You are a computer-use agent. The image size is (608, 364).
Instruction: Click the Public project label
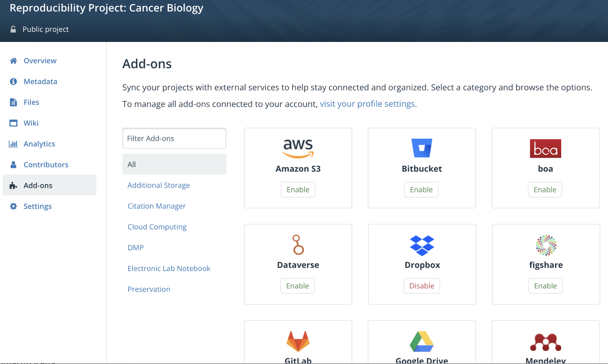45,29
